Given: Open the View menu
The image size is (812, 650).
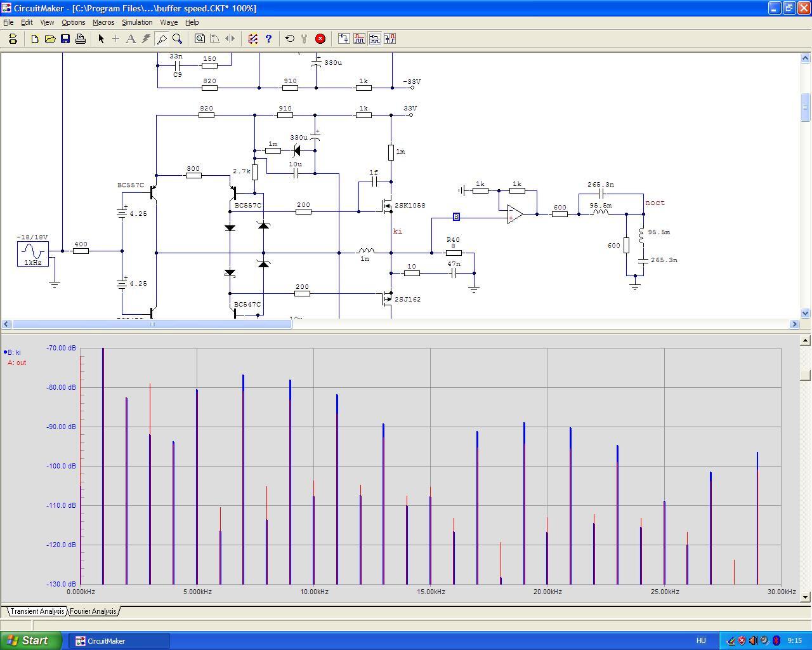Looking at the screenshot, I should [x=47, y=22].
